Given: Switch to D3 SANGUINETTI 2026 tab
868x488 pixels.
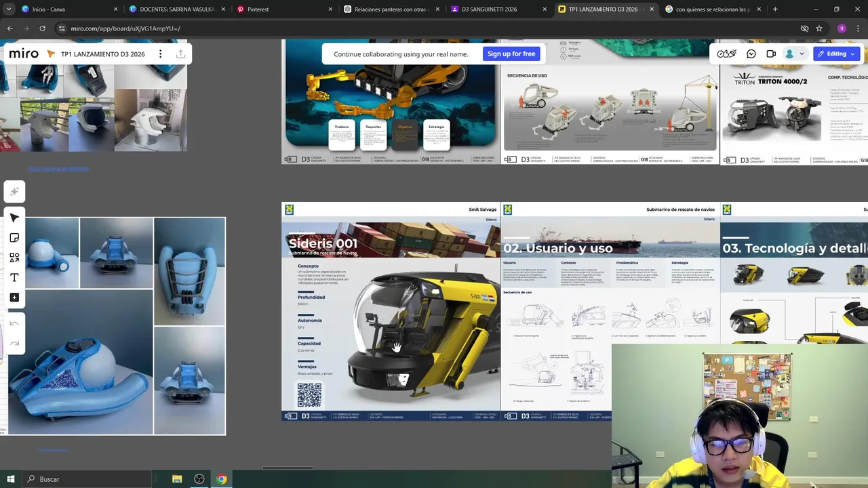Looking at the screenshot, I should click(499, 9).
